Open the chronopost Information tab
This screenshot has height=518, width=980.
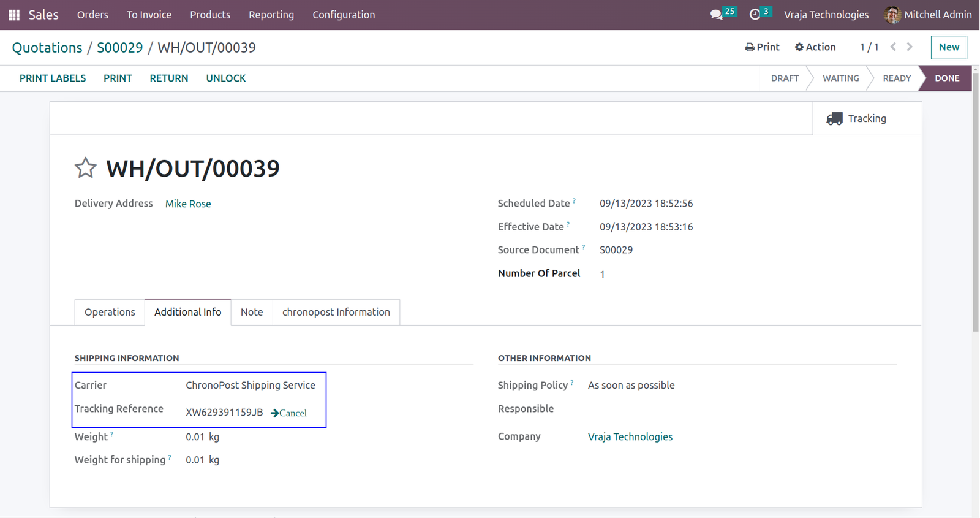point(336,312)
